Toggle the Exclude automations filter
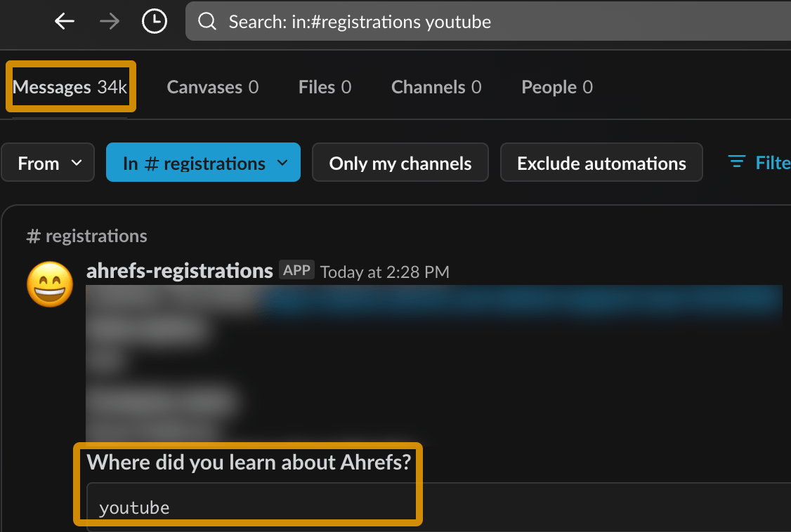 601,162
